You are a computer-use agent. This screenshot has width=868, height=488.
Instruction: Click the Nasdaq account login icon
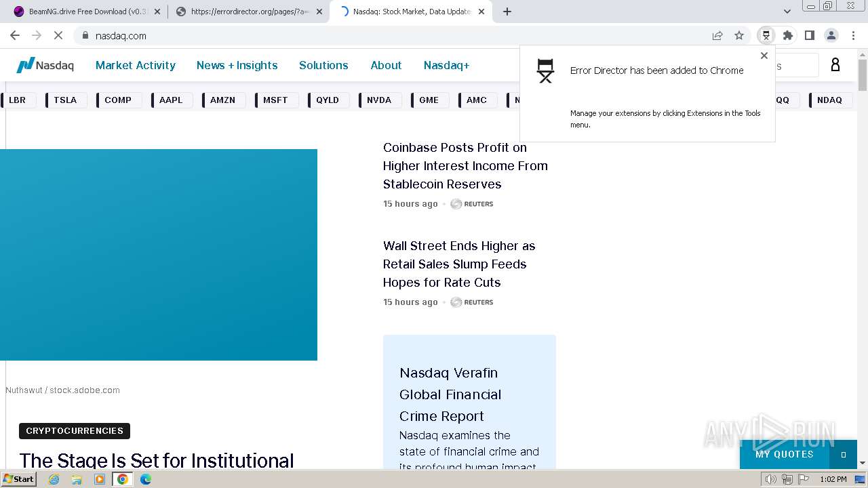point(835,65)
